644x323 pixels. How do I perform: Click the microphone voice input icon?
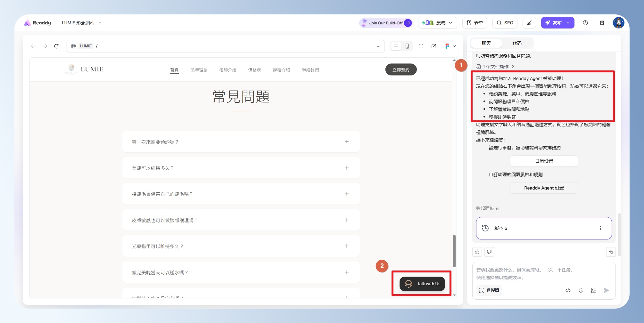tap(581, 290)
